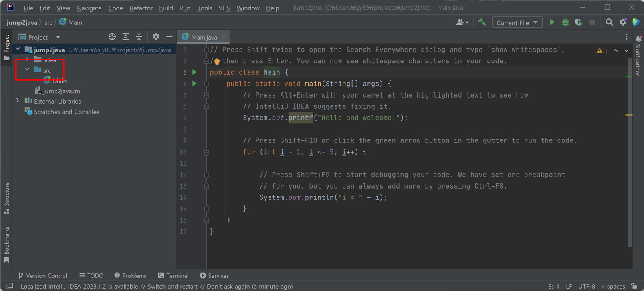
Task: Open the Services tool window
Action: pyautogui.click(x=214, y=275)
